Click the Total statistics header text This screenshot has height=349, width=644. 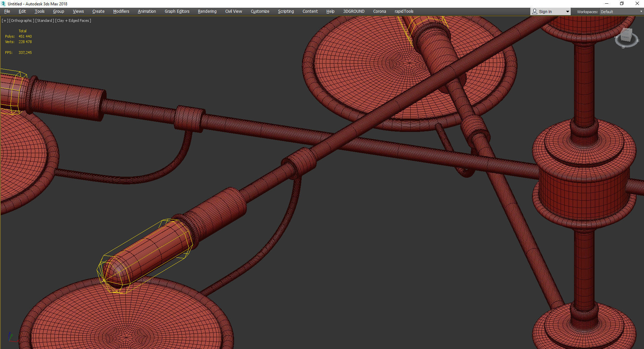23,31
